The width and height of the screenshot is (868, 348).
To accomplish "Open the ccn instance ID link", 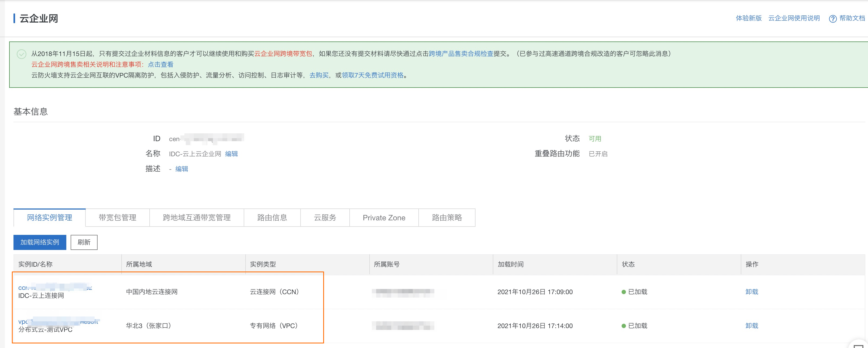I will [x=55, y=287].
